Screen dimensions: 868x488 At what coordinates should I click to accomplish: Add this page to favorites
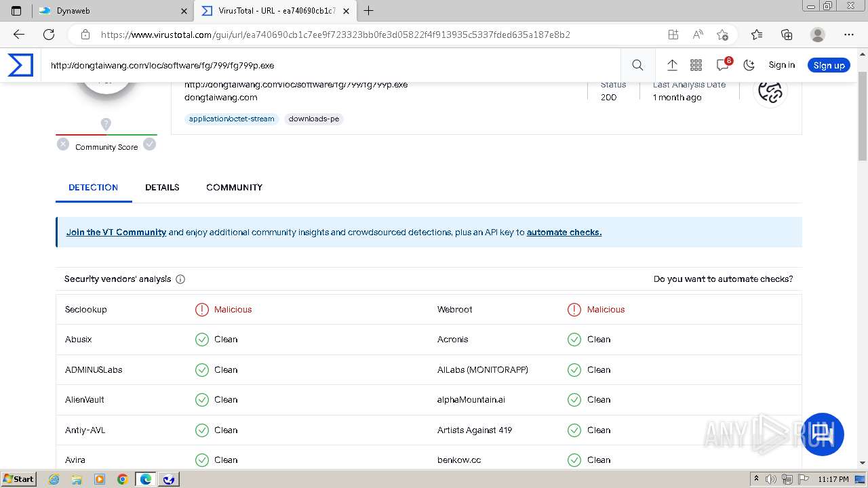[x=722, y=35]
